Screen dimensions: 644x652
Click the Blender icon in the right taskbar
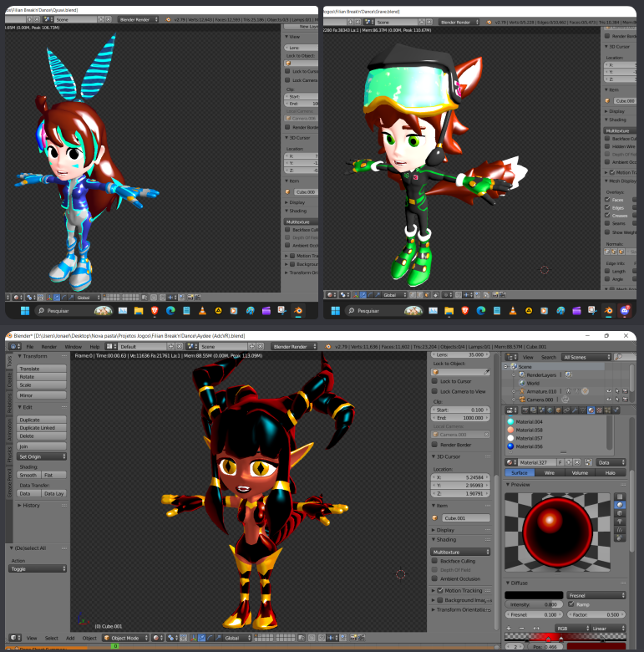point(609,311)
